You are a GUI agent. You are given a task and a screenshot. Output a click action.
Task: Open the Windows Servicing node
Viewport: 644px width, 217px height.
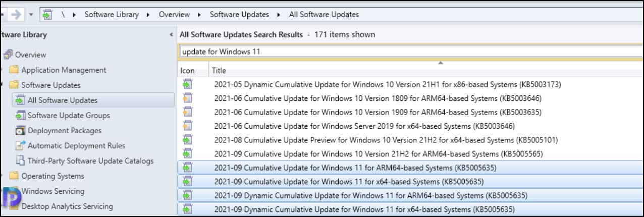[x=53, y=191]
